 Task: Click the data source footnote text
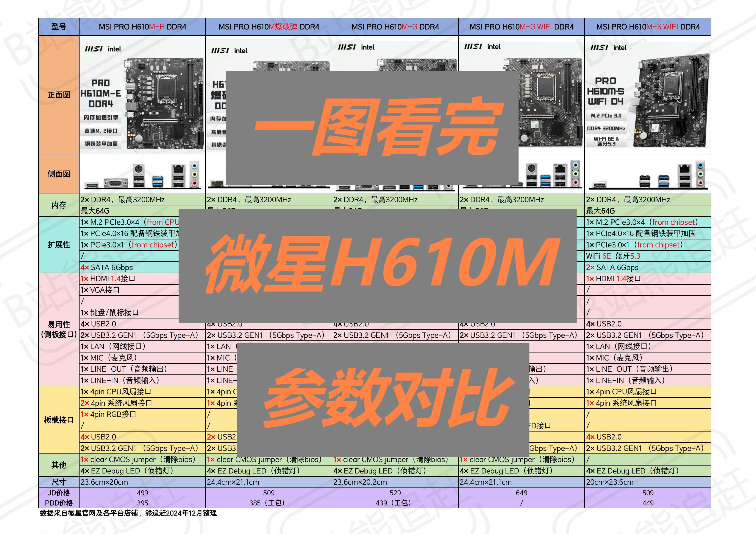pyautogui.click(x=128, y=513)
